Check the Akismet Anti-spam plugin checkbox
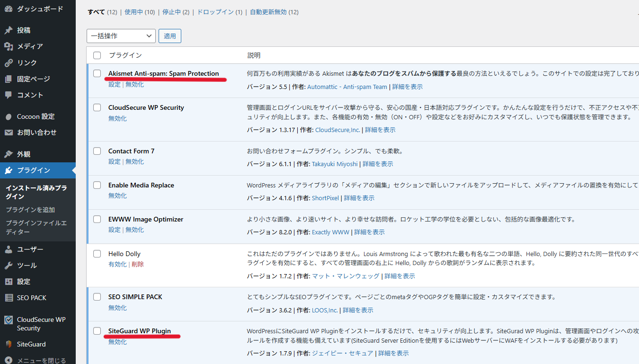The image size is (639, 364). click(97, 73)
